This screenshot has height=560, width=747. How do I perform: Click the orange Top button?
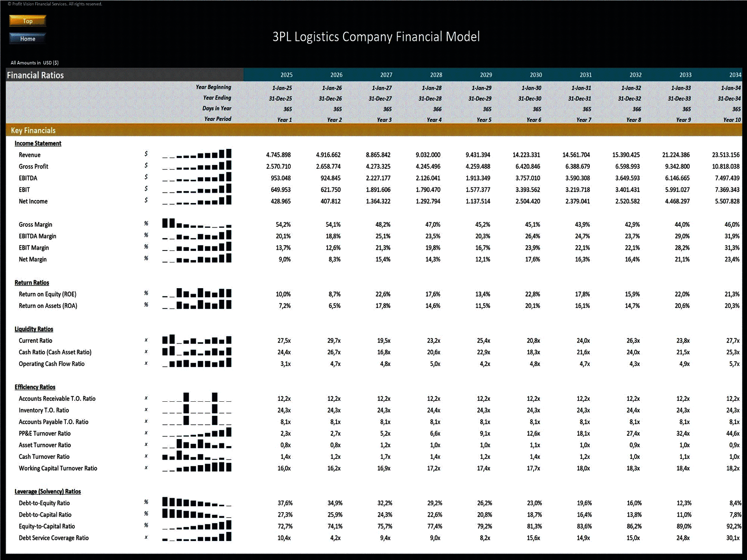coord(28,21)
